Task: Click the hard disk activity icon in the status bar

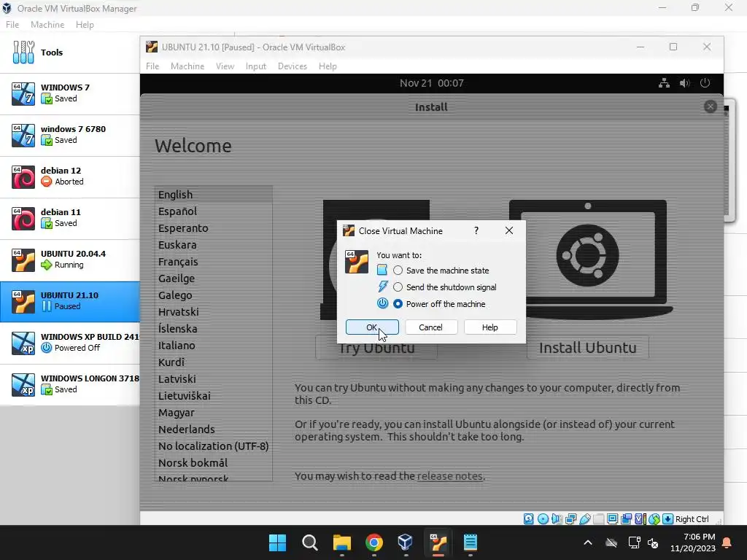Action: point(528,519)
